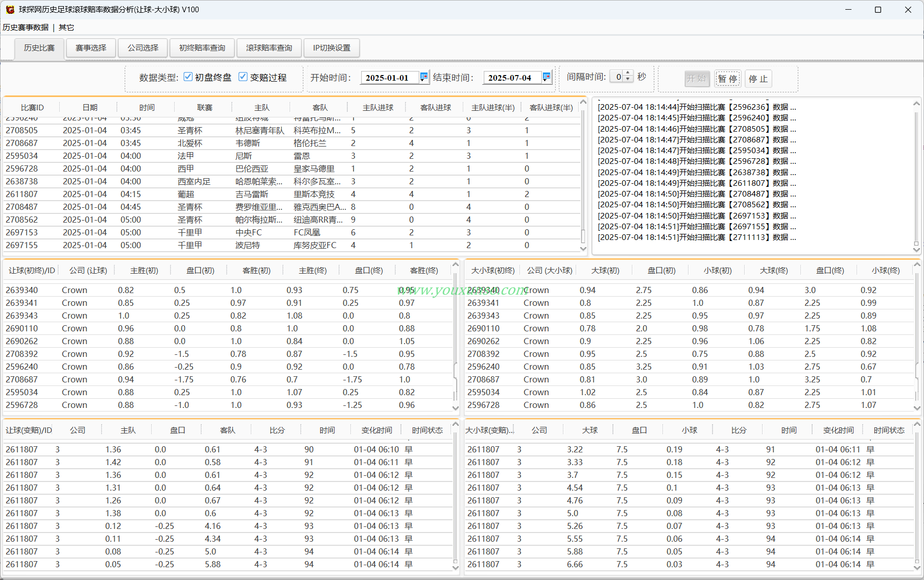
Task: Select over-under change row with 大球 6.66
Action: tap(689, 565)
